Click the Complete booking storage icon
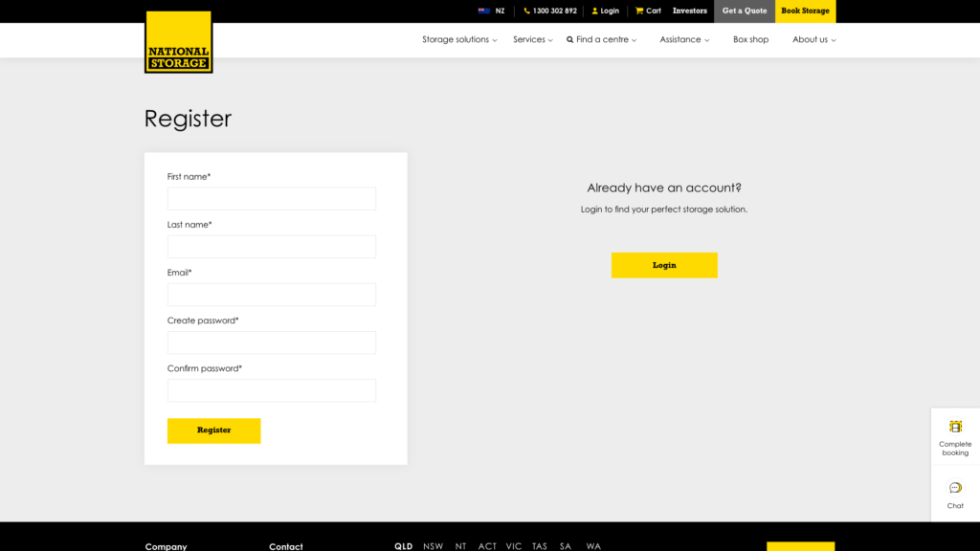980x551 pixels. click(955, 427)
